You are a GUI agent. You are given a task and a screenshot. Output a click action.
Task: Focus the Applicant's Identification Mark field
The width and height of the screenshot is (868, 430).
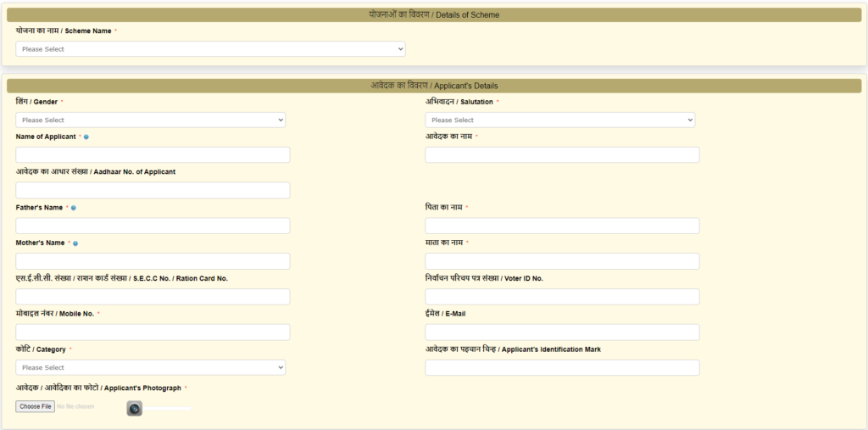[x=563, y=367]
